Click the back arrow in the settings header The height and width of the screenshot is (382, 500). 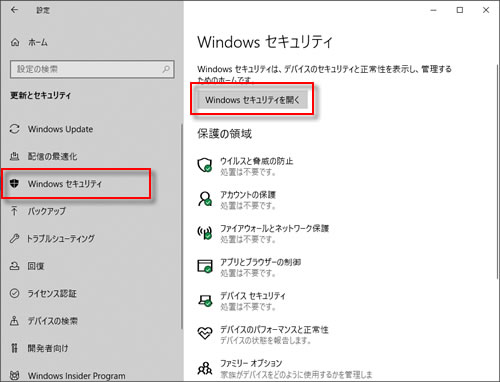(14, 10)
